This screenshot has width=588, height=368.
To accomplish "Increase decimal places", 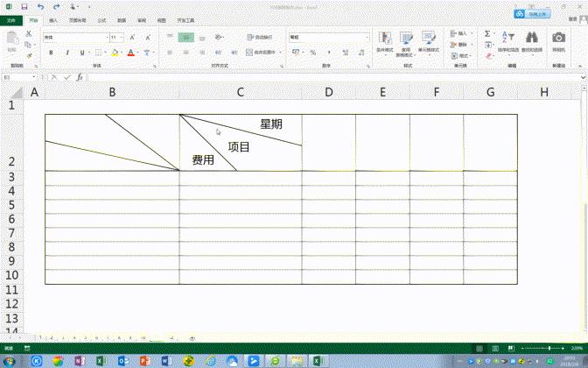I will 346,53.
